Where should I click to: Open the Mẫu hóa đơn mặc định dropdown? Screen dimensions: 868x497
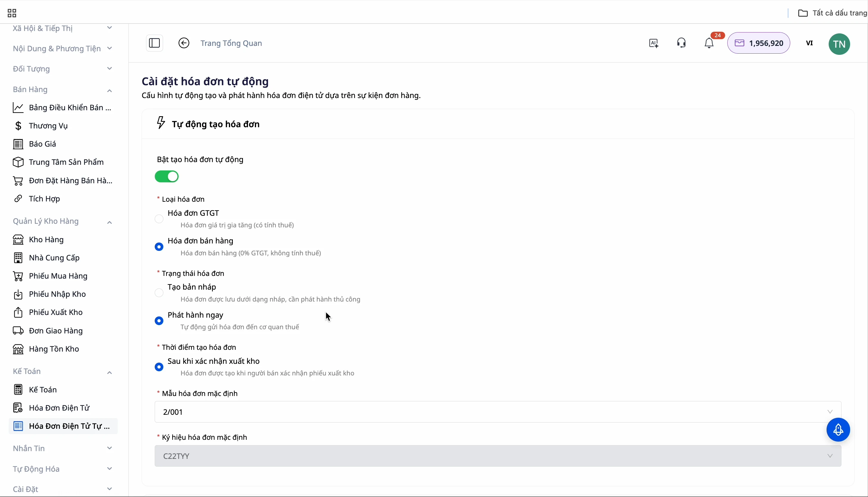point(497,412)
